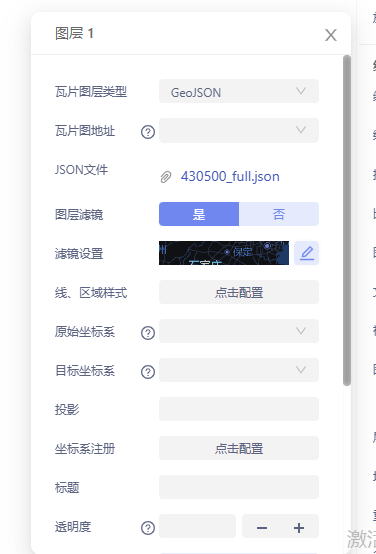Viewport: 376px width, 554px height.
Task: Click the 图层滤镜 label
Action: [79, 214]
